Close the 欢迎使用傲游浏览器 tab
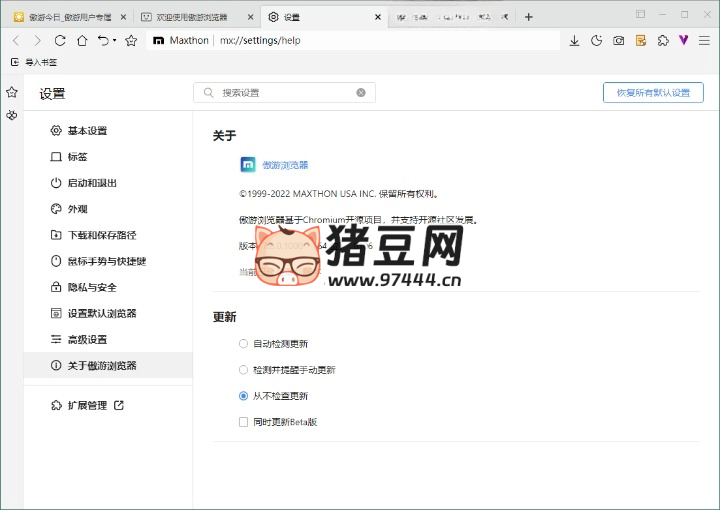Screen dimensions: 720x510 click(x=250, y=17)
